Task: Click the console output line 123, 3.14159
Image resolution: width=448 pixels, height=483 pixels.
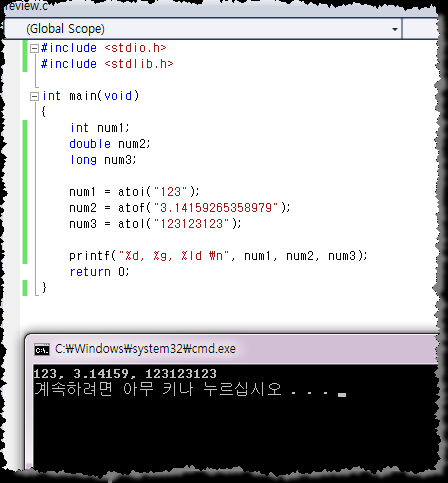Action: 125,374
